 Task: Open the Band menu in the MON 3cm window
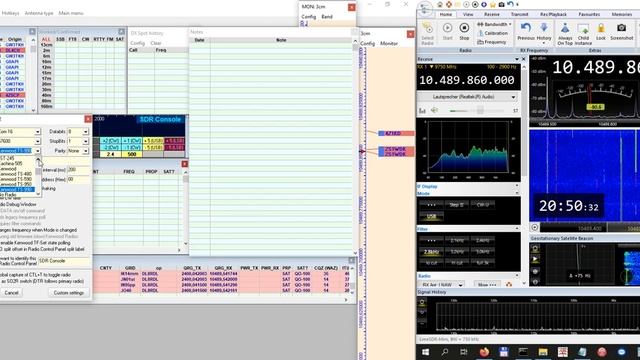[x=327, y=17]
